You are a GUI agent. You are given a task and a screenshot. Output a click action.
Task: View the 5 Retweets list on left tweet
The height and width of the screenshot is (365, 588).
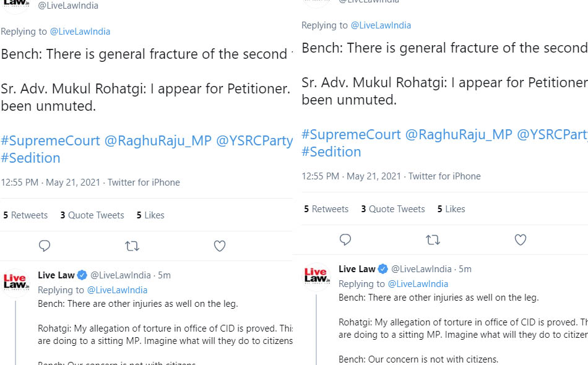[25, 215]
